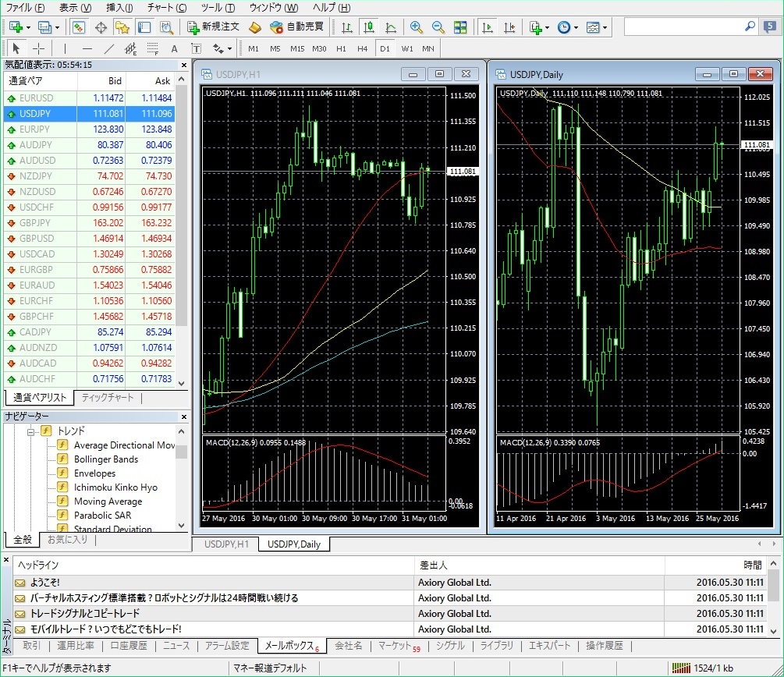Open the profiles dropdown arrow
The image size is (784, 677).
point(57,27)
